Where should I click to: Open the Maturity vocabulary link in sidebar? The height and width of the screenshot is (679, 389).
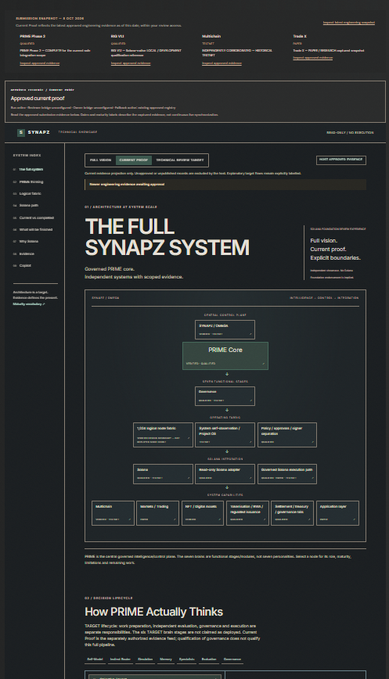[29, 304]
